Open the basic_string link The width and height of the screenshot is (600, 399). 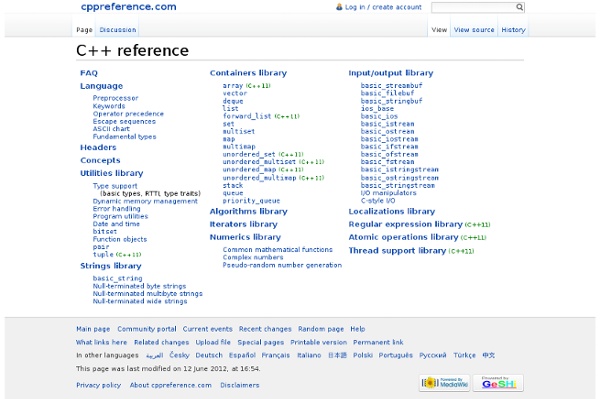pyautogui.click(x=117, y=278)
